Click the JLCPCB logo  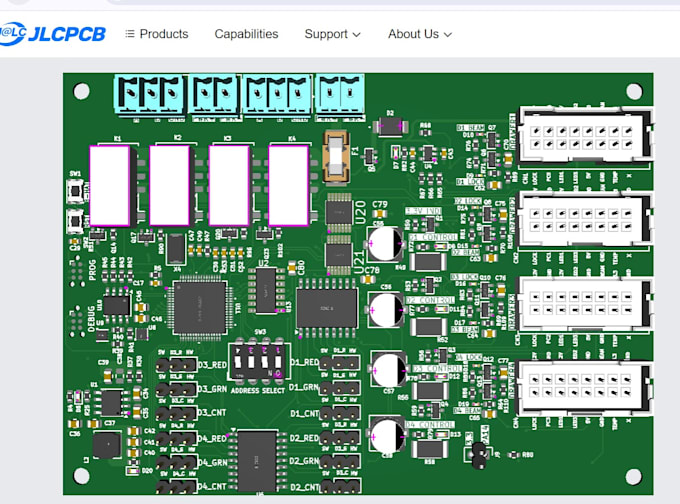(x=52, y=33)
